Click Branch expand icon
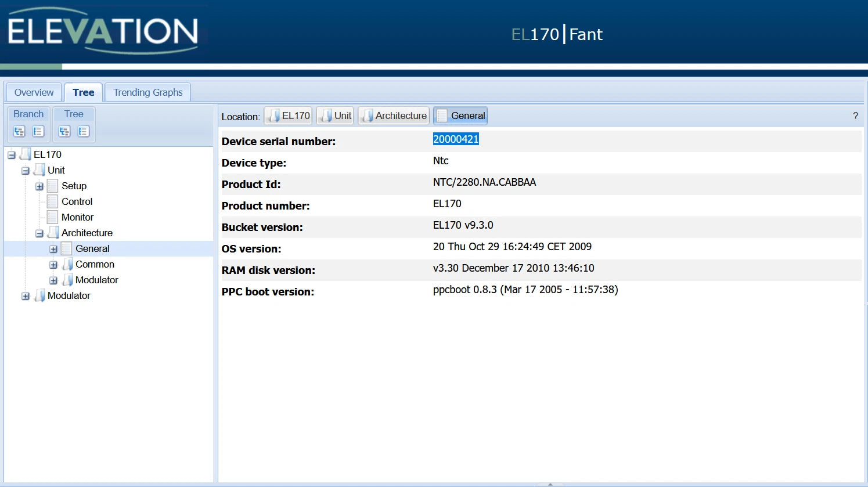Image resolution: width=868 pixels, height=487 pixels. coord(19,131)
